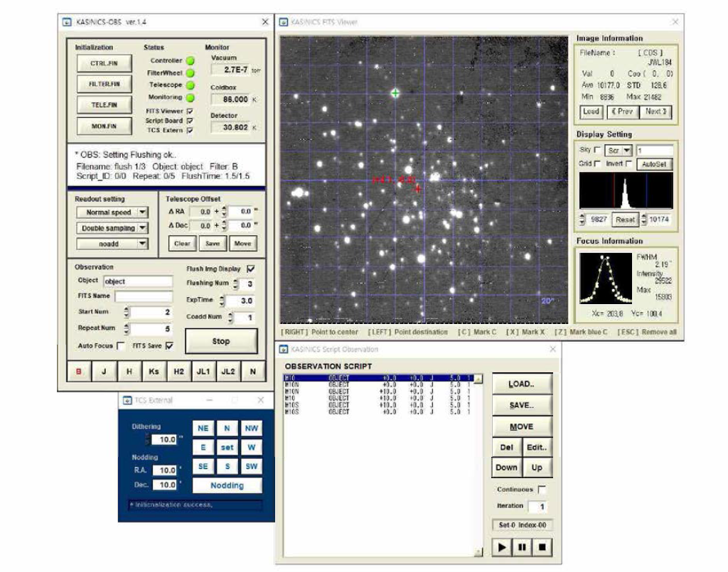Click the FILTER.FIN initialization button
The width and height of the screenshot is (728, 572).
[x=104, y=84]
